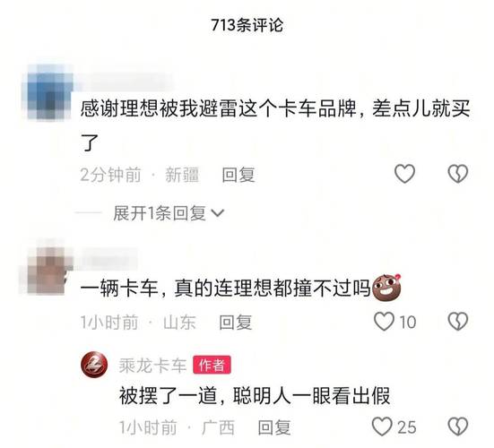
Task: Tap broken heart on Shandong comment
Action: [x=458, y=322]
